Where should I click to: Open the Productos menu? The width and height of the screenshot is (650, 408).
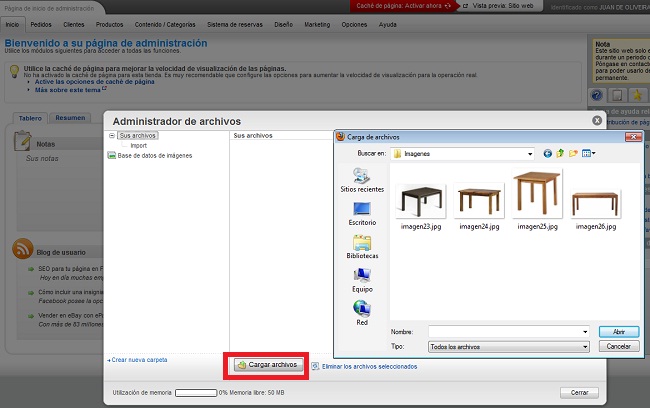(109, 24)
